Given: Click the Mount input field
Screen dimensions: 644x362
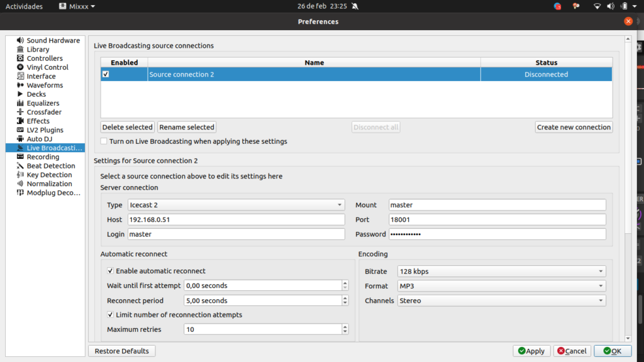Looking at the screenshot, I should (x=497, y=205).
